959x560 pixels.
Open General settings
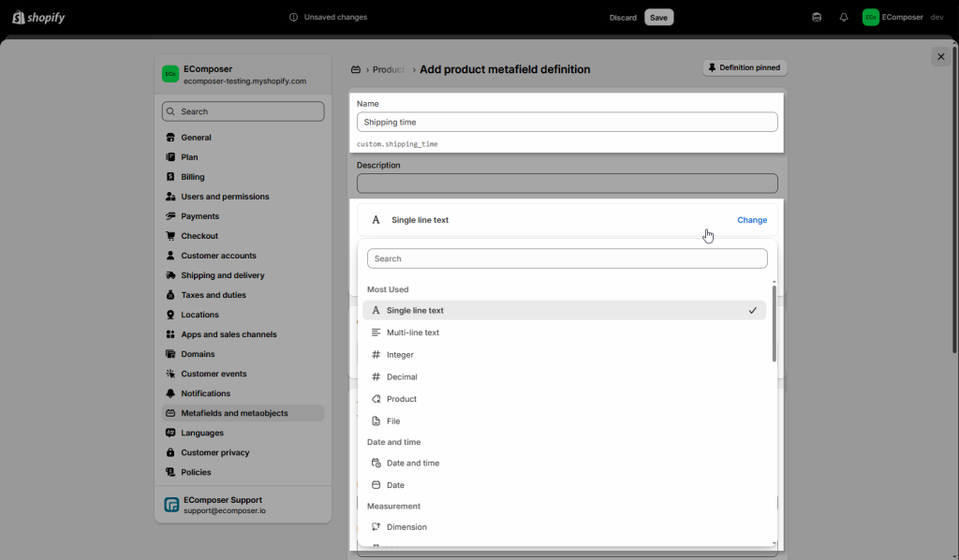243,138
